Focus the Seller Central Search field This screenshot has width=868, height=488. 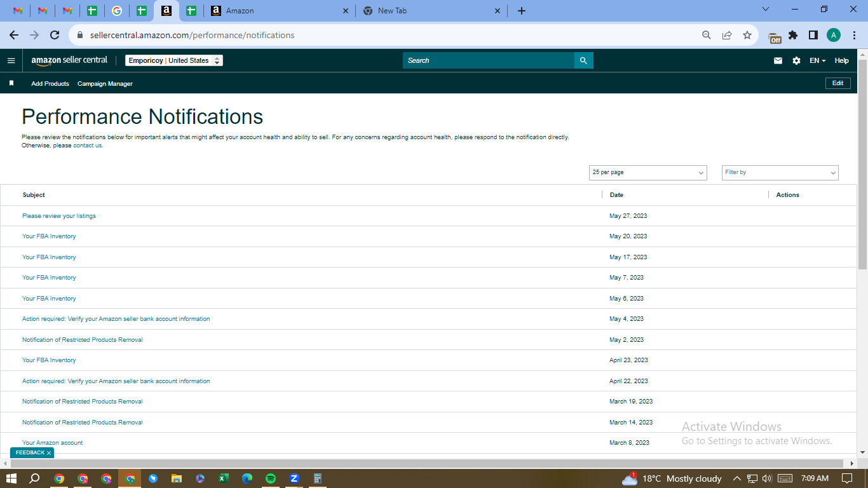pyautogui.click(x=489, y=60)
